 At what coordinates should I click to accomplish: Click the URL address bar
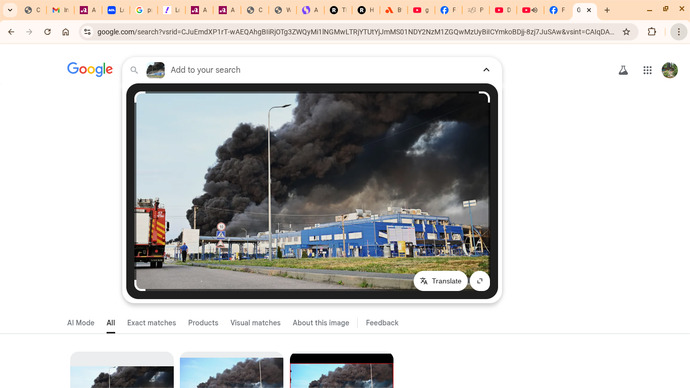355,32
